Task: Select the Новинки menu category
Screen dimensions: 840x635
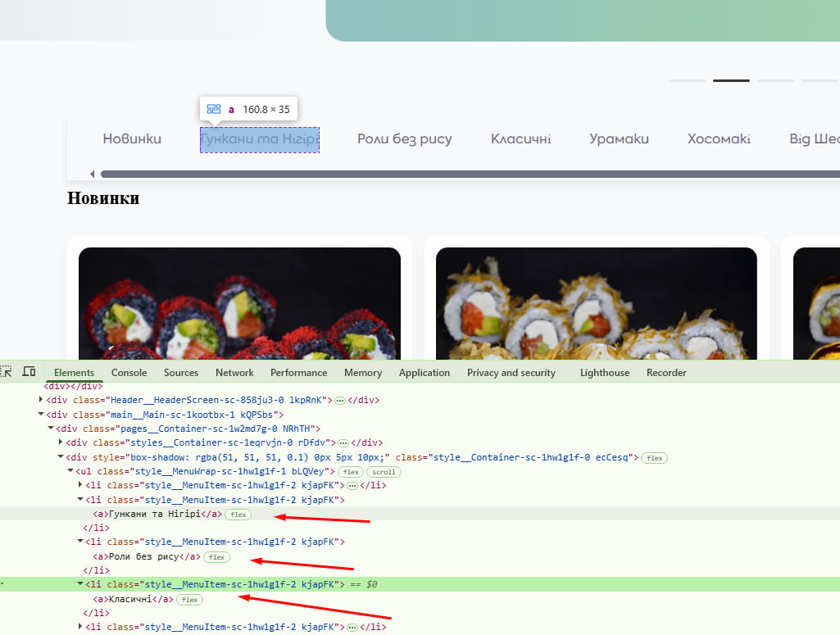Action: click(x=132, y=138)
